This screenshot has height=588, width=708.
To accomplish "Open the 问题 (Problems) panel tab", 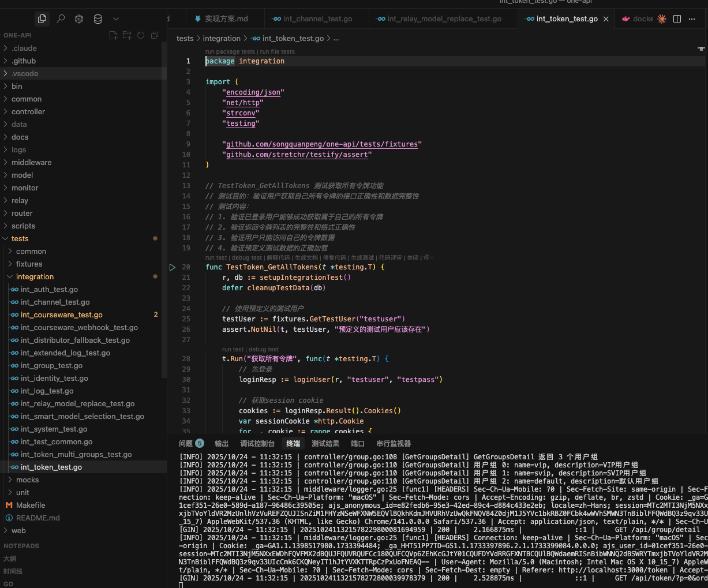I will [186, 444].
